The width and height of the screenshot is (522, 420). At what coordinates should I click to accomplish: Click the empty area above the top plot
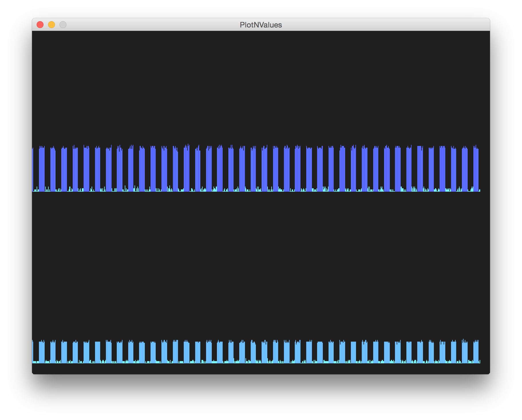pyautogui.click(x=258, y=86)
